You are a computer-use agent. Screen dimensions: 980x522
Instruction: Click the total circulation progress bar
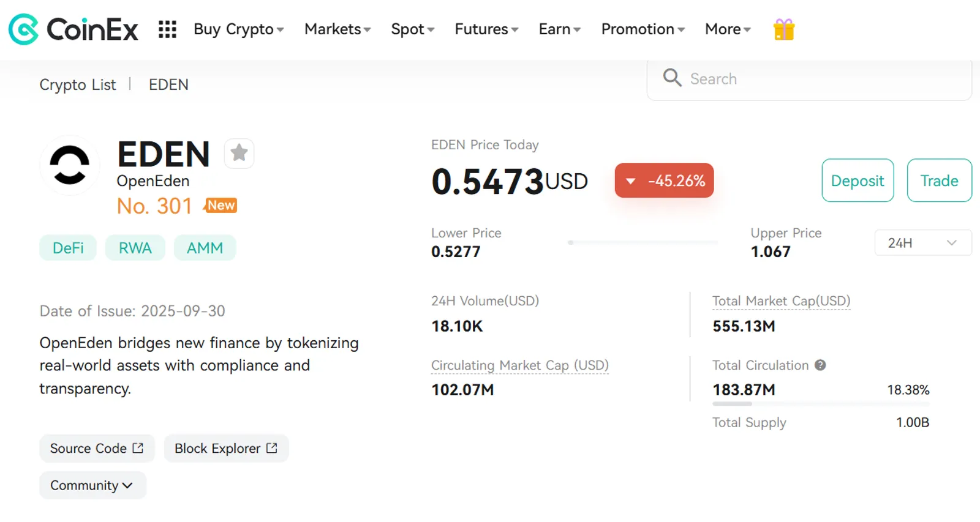pos(821,404)
